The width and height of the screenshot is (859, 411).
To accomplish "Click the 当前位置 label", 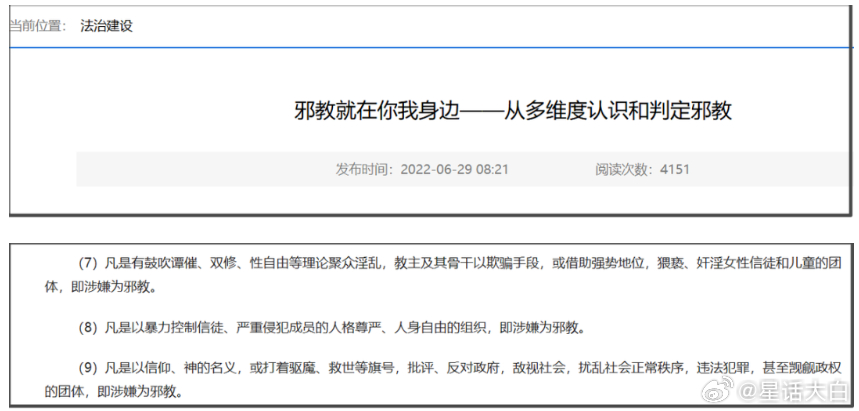I will 38,26.
